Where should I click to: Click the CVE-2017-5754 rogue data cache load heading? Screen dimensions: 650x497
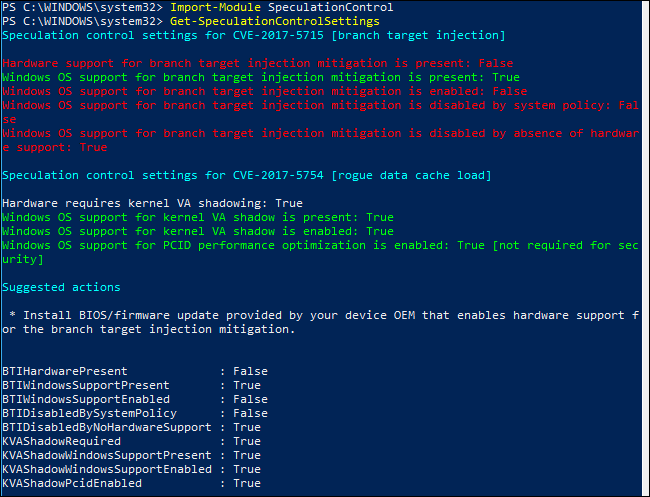pos(246,175)
